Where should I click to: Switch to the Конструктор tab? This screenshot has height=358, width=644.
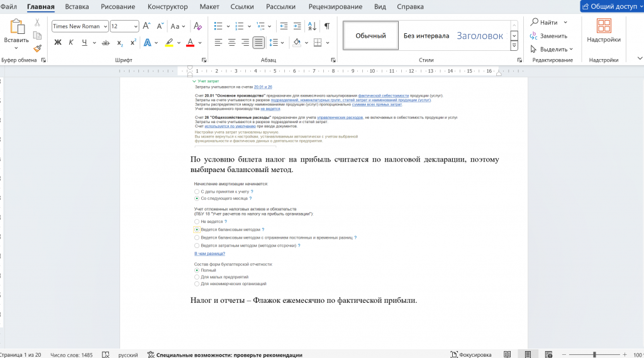point(167,6)
